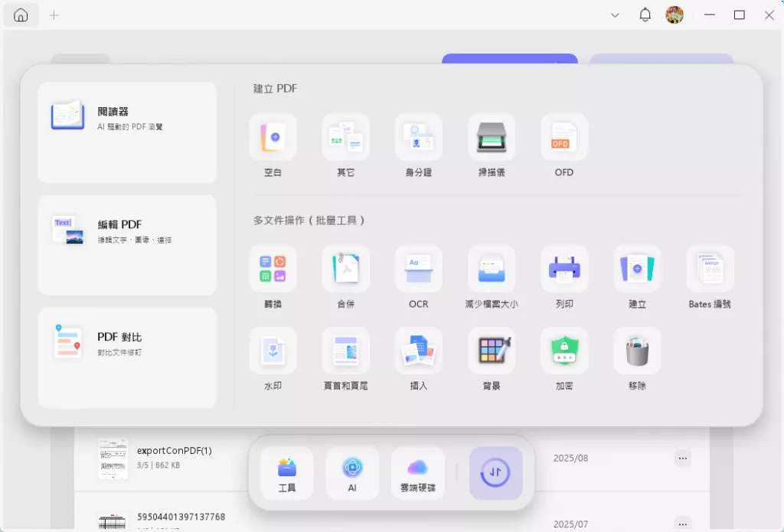Click the 工具 tools button in bottom dock
Viewport: 784px width, 532px height.
click(287, 473)
